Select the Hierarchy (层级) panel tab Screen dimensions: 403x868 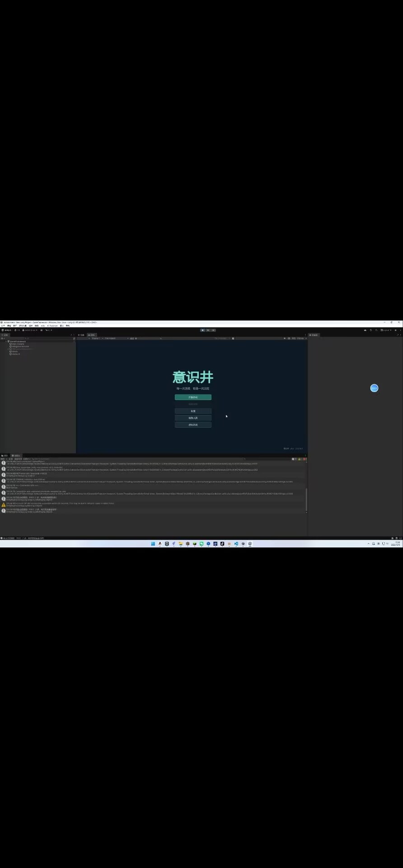[5, 335]
